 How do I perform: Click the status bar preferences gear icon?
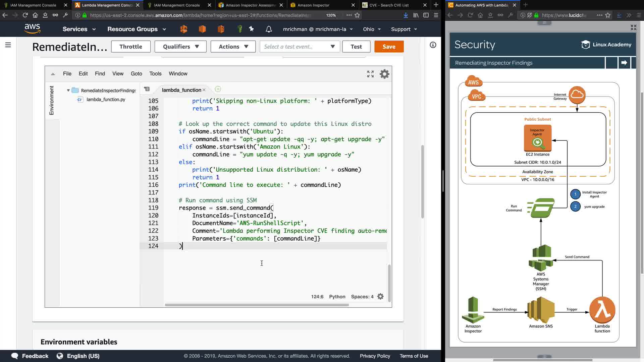(380, 297)
